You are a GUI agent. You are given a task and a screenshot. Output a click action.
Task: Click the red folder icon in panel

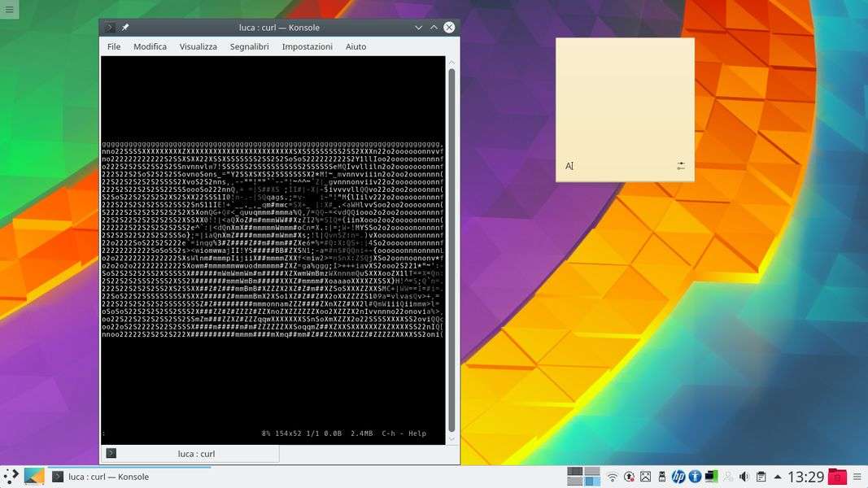[x=837, y=477]
